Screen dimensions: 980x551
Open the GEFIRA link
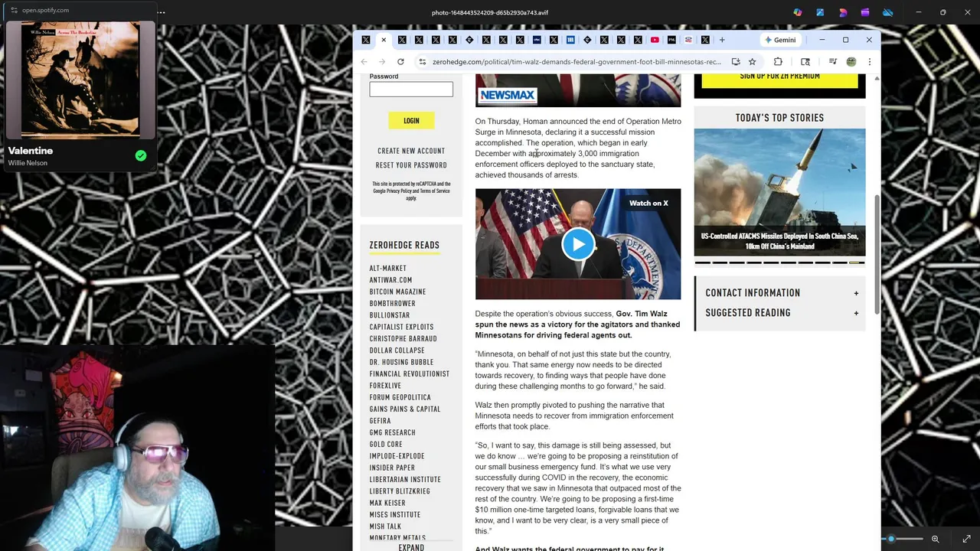(x=380, y=421)
